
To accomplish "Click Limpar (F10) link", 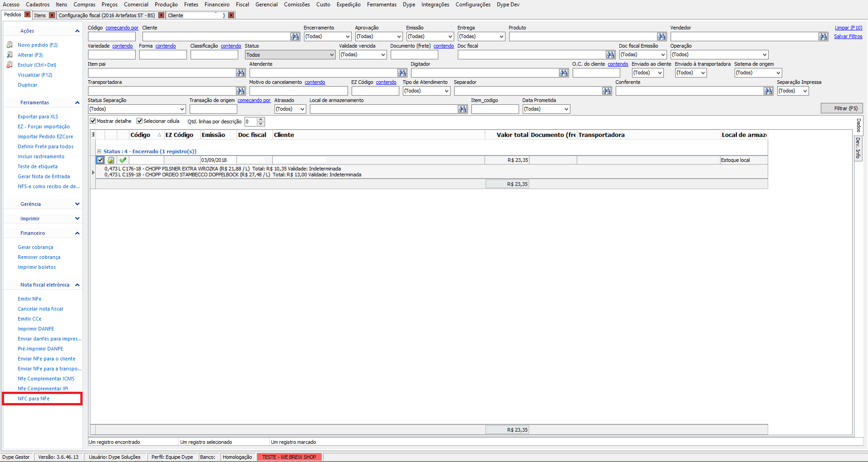I will pyautogui.click(x=848, y=28).
